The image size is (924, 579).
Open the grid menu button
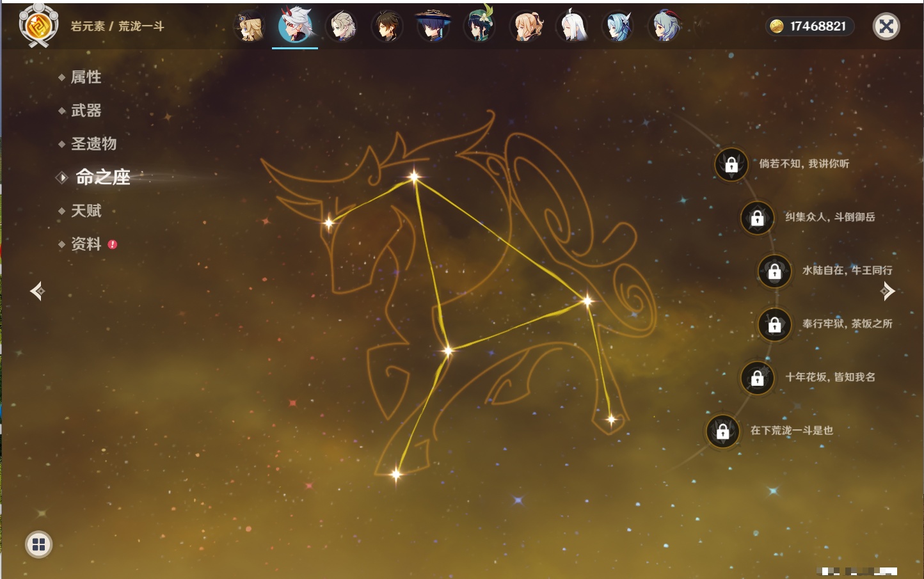(x=38, y=544)
